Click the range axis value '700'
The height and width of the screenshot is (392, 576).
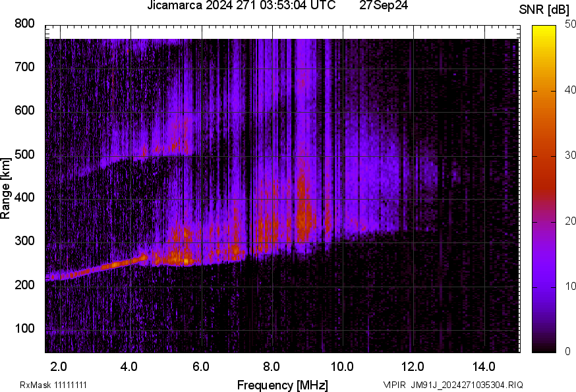tap(24, 67)
